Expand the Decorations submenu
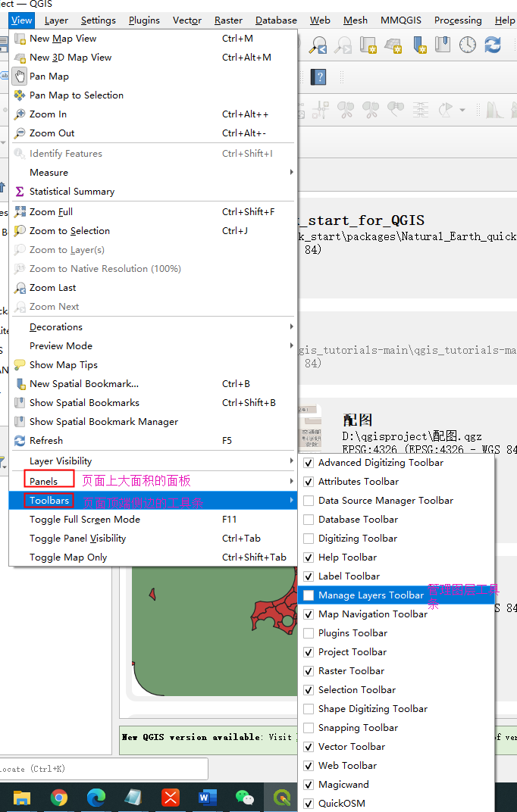The width and height of the screenshot is (517, 812). (153, 327)
